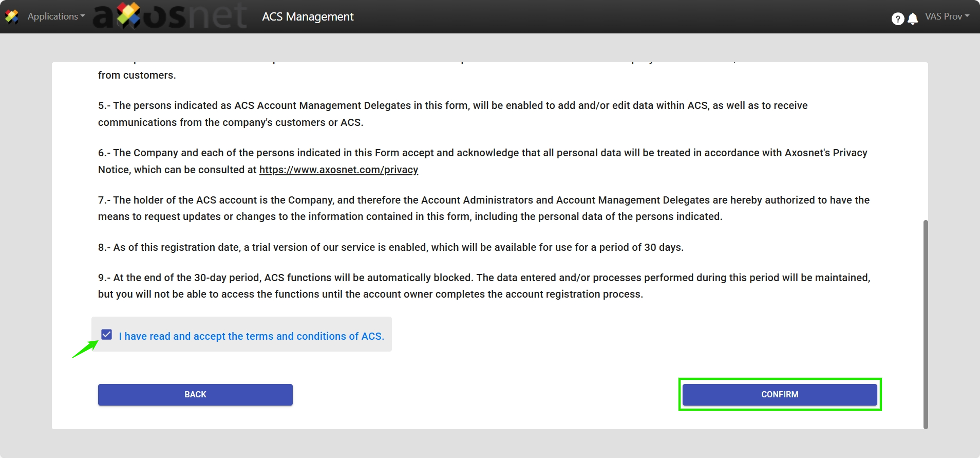Click the caret next to VAS Prov
This screenshot has width=980, height=458.
[x=967, y=16]
